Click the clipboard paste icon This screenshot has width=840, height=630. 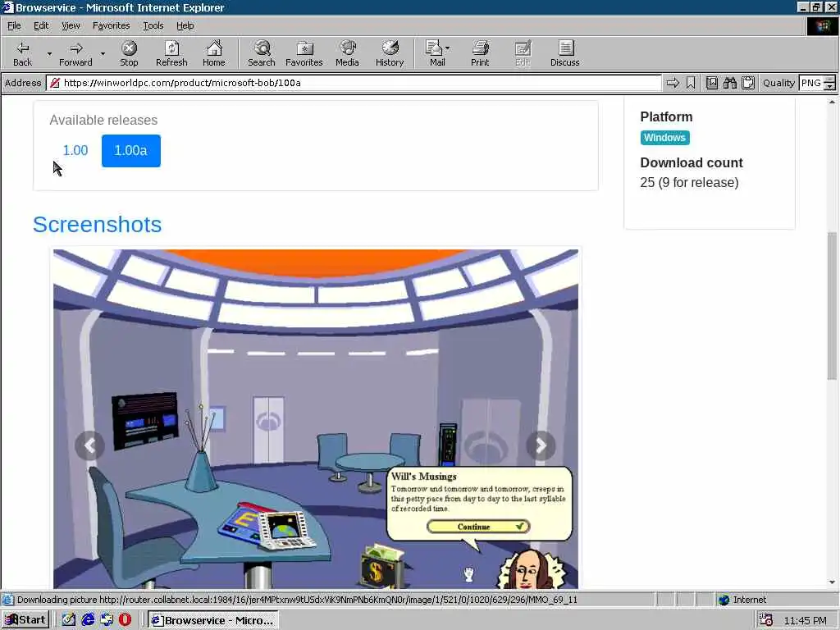[x=748, y=83]
